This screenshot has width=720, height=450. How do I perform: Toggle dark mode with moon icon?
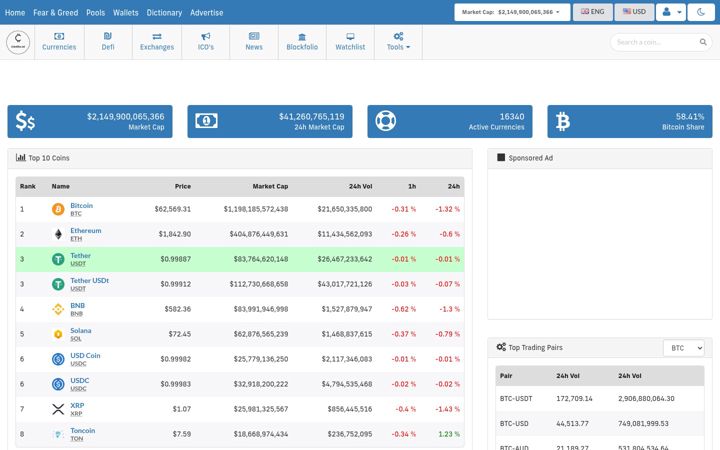(x=701, y=12)
